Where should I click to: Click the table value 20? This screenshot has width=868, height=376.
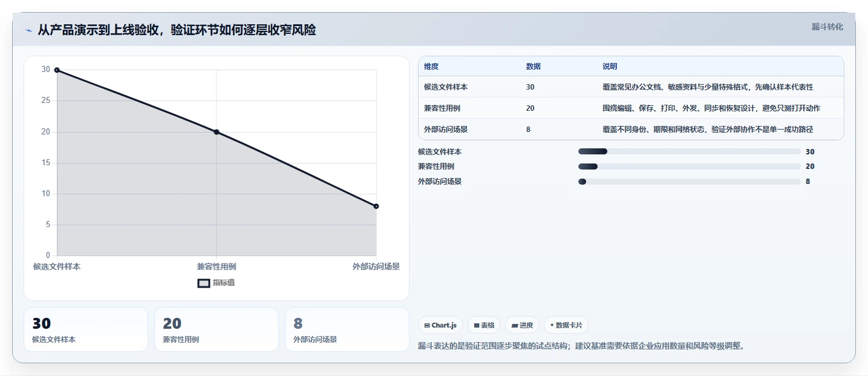[x=530, y=108]
